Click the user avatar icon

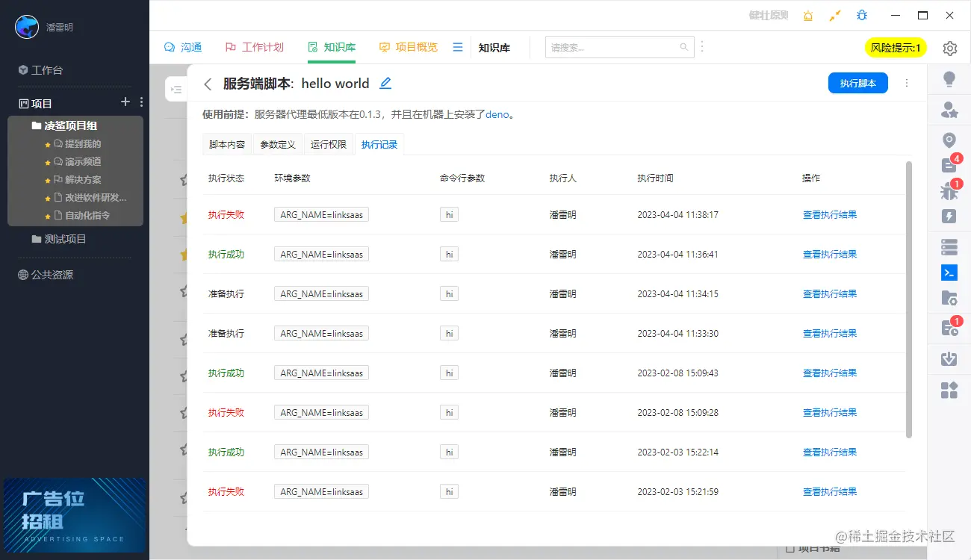coord(27,27)
